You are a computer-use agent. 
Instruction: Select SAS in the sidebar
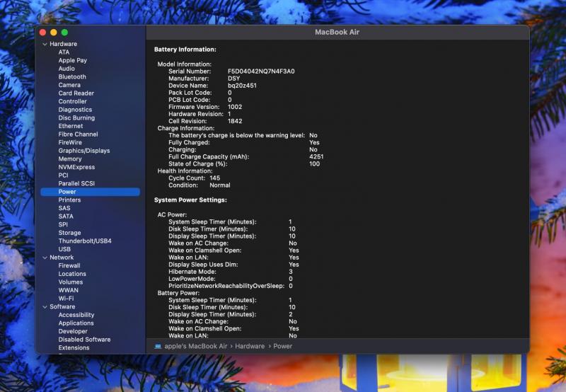pyautogui.click(x=64, y=208)
